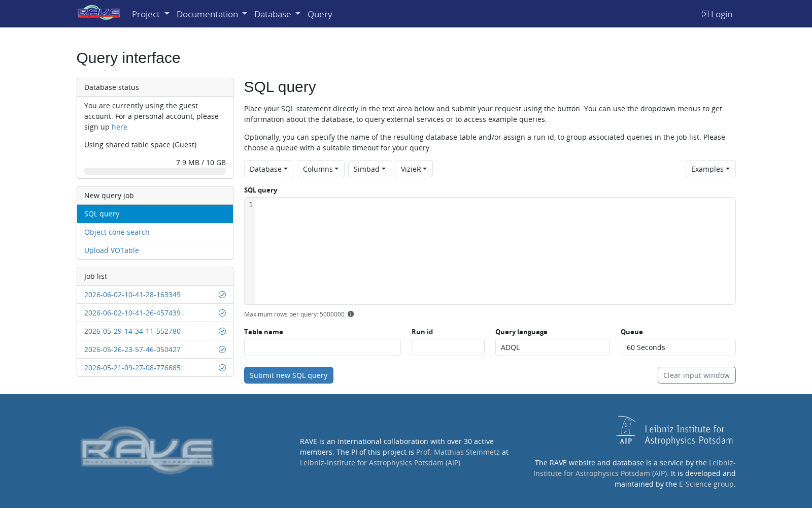The image size is (812, 508).
Task: Click status check icon for job 776685
Action: (222, 368)
